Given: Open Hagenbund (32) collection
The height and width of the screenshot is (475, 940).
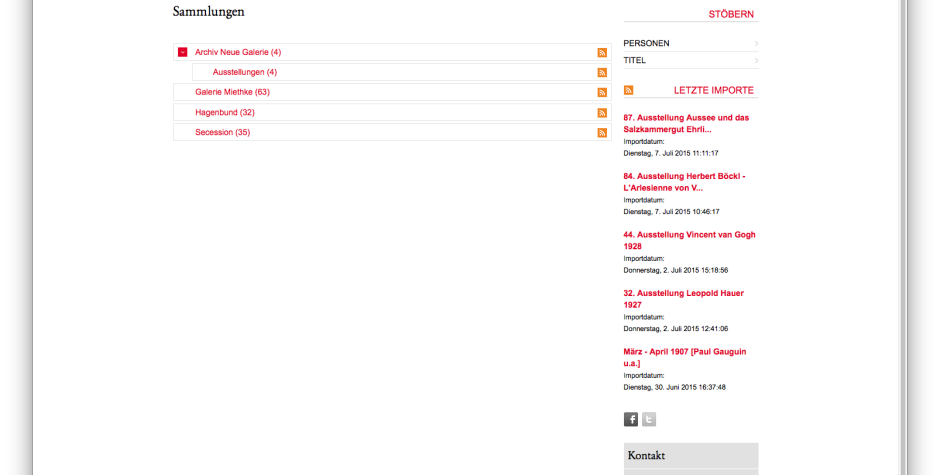Looking at the screenshot, I should click(225, 112).
